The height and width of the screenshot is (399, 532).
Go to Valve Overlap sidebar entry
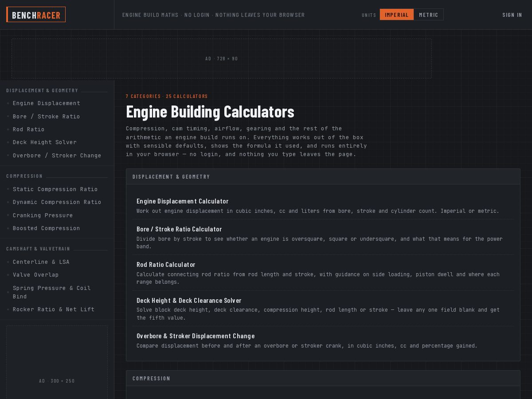pos(57,275)
